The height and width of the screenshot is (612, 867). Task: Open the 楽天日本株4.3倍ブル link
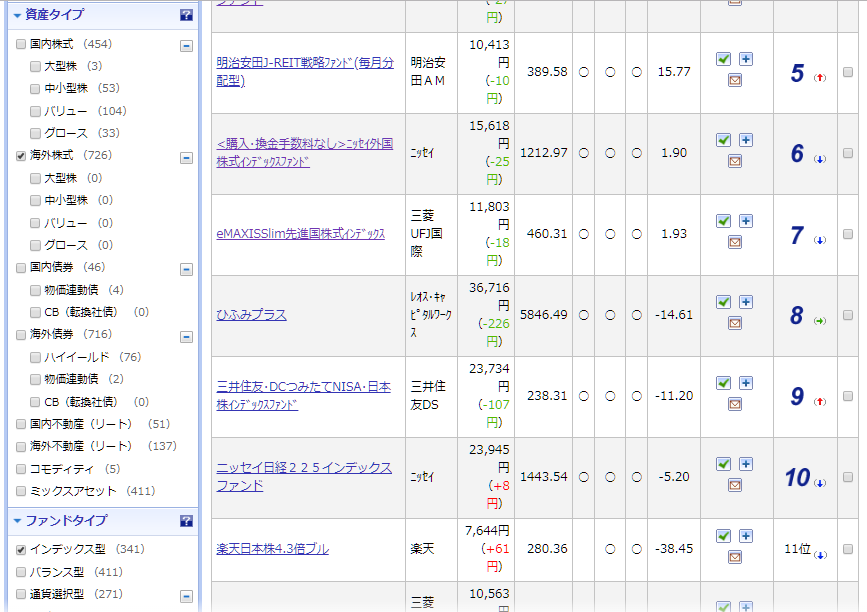point(273,549)
